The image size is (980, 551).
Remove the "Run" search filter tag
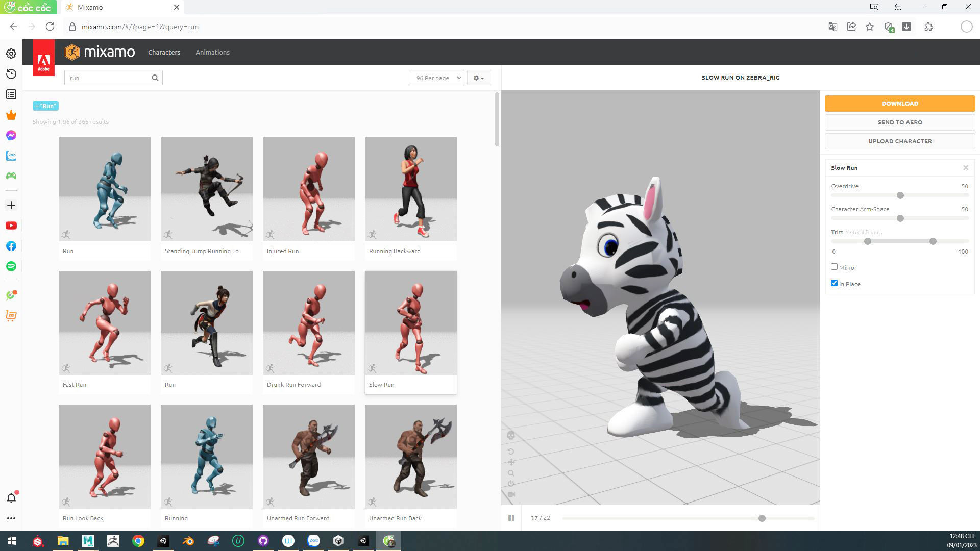click(x=45, y=106)
